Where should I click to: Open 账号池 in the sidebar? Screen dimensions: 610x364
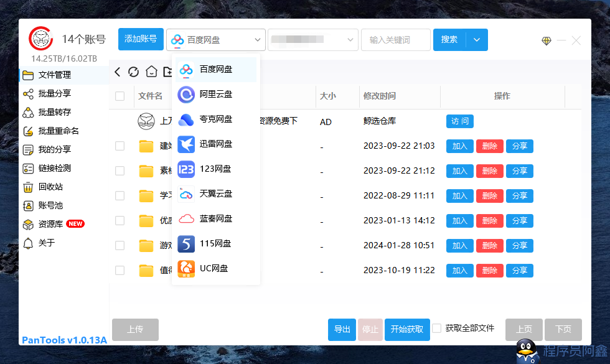tap(64, 206)
